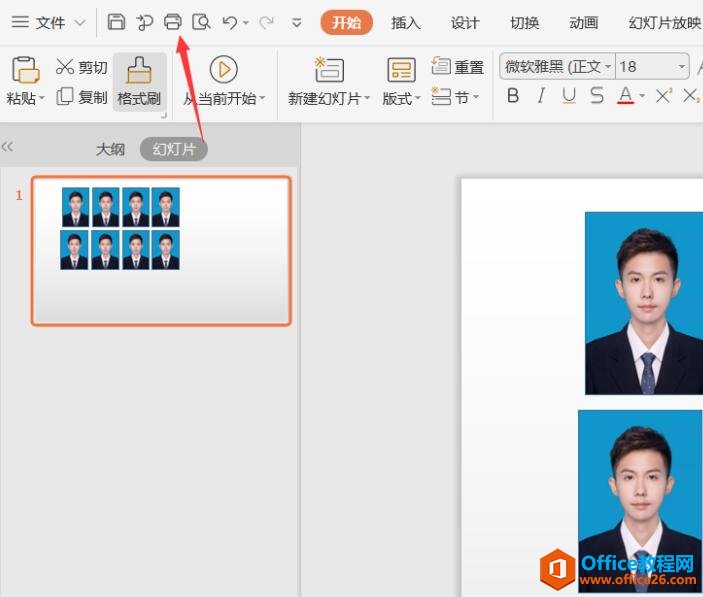The height and width of the screenshot is (597, 703).
Task: Start slideshow from current slide icon
Action: (x=223, y=69)
